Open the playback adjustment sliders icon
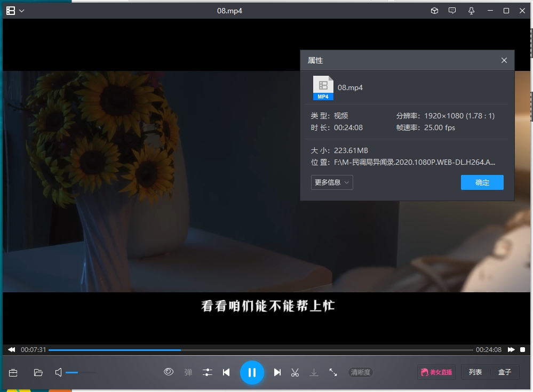Image resolution: width=533 pixels, height=392 pixels. [208, 372]
